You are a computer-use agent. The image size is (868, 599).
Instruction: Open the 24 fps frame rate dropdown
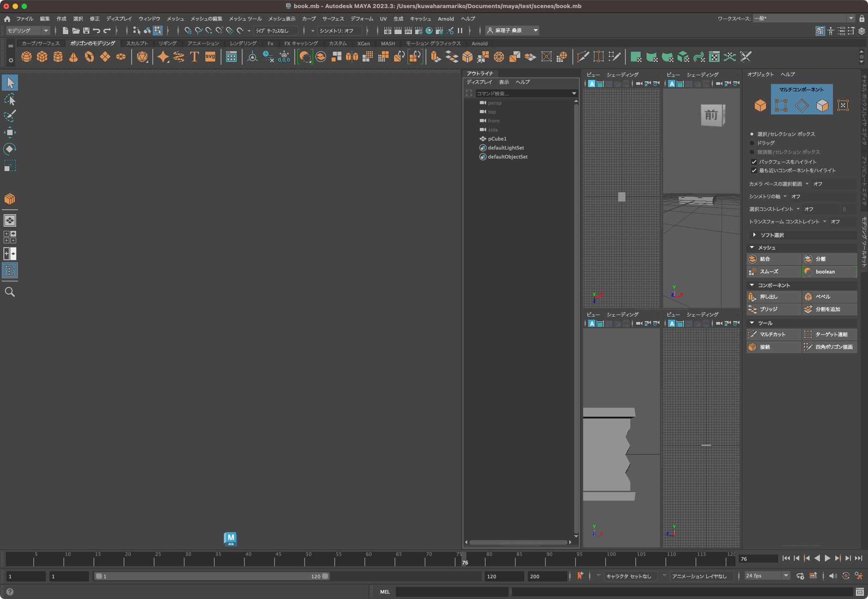pos(767,576)
